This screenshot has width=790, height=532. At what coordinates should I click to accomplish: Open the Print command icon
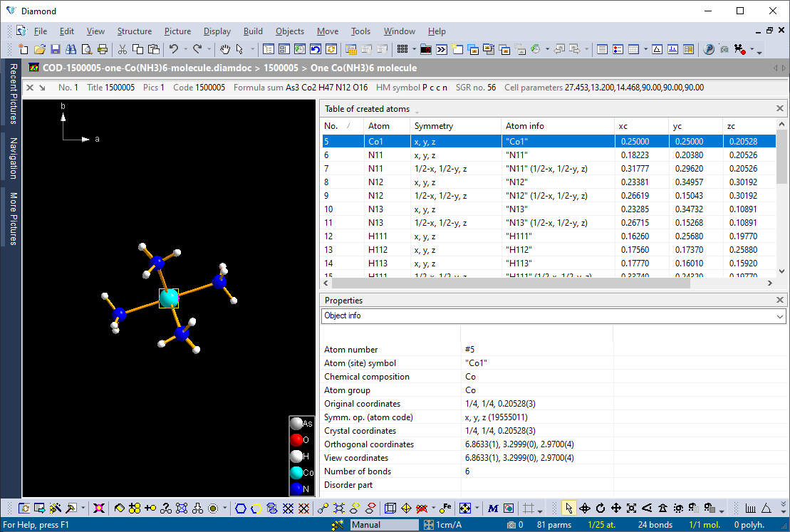(x=101, y=48)
